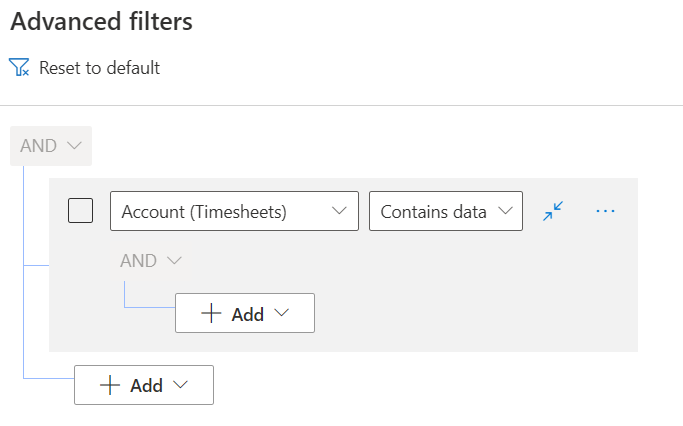The width and height of the screenshot is (683, 426).
Task: Click the chevron on nested Add button
Action: (x=281, y=313)
